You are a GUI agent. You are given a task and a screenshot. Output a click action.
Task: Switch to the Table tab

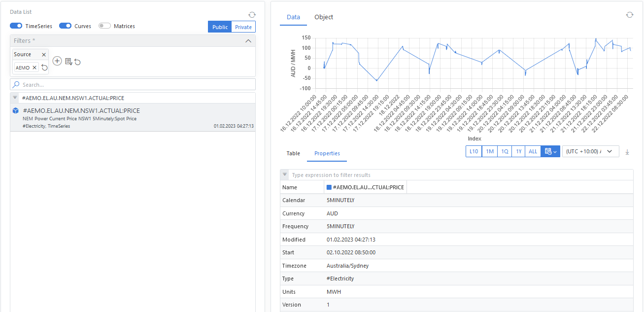point(293,153)
